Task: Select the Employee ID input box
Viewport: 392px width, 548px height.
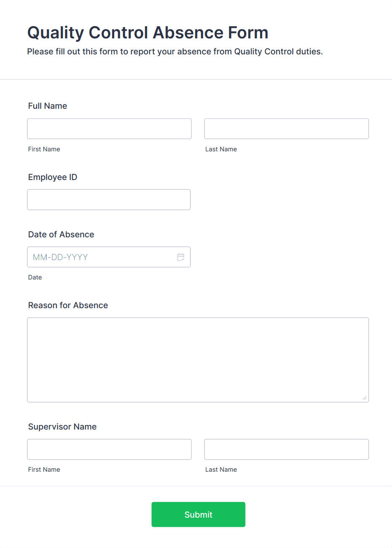Action: [109, 199]
